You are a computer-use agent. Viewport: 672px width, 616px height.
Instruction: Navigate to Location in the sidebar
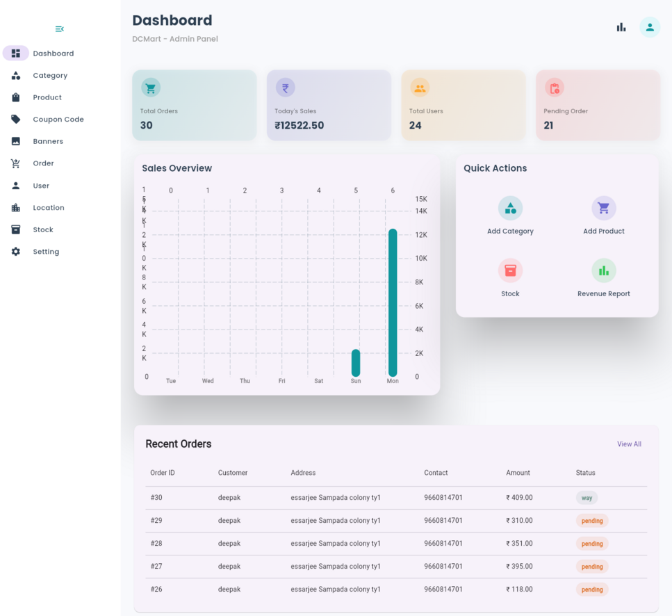click(48, 208)
